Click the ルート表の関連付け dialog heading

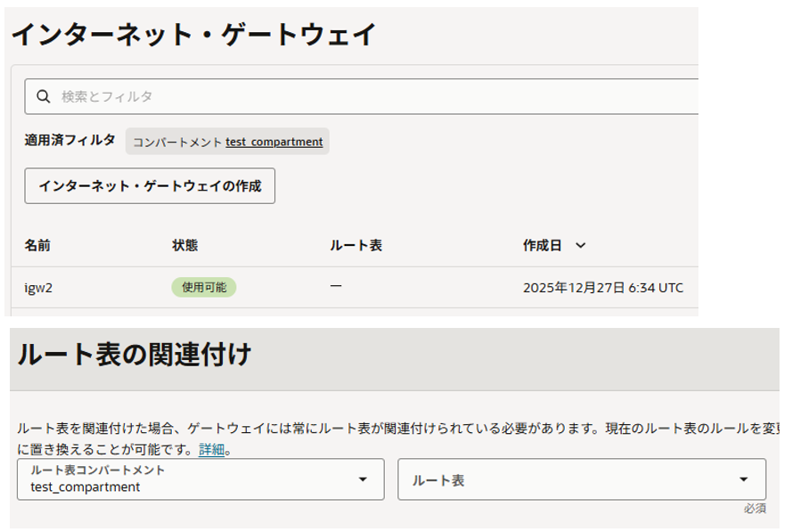pyautogui.click(x=134, y=356)
